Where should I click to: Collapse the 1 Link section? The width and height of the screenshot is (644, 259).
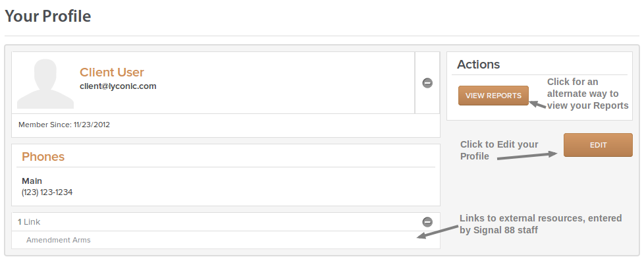(427, 222)
